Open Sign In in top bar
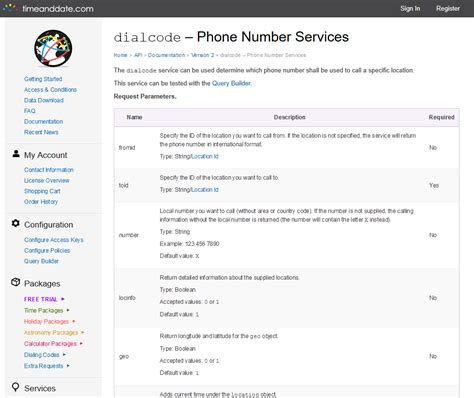 (410, 9)
